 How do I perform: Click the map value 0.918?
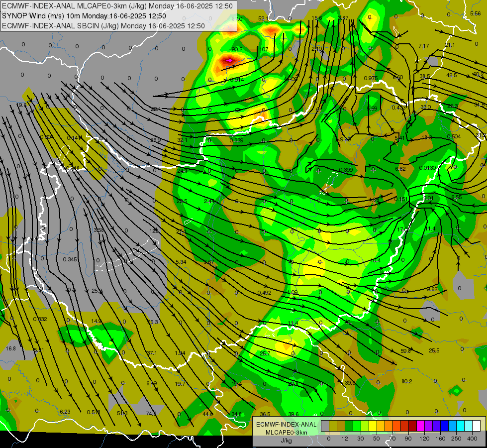point(73,169)
